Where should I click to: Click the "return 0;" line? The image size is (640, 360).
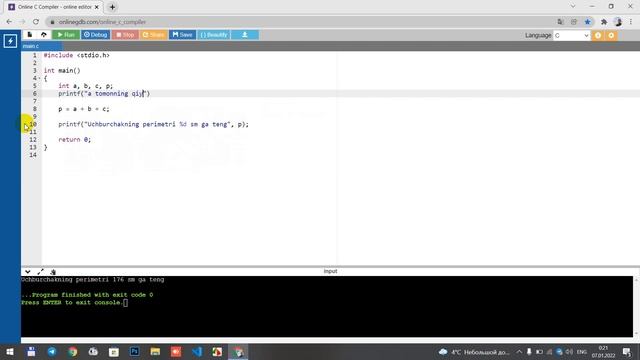pos(75,140)
